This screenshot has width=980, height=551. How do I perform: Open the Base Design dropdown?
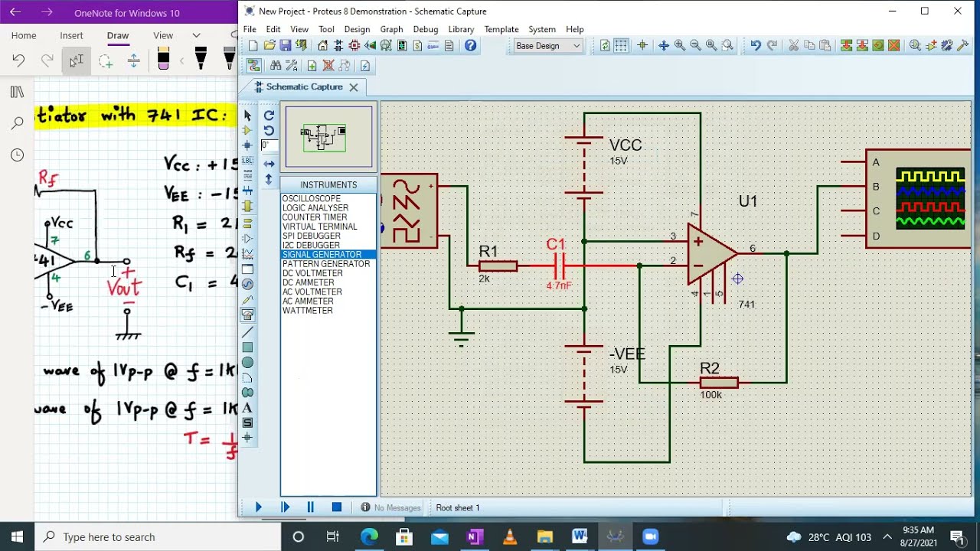pyautogui.click(x=547, y=46)
